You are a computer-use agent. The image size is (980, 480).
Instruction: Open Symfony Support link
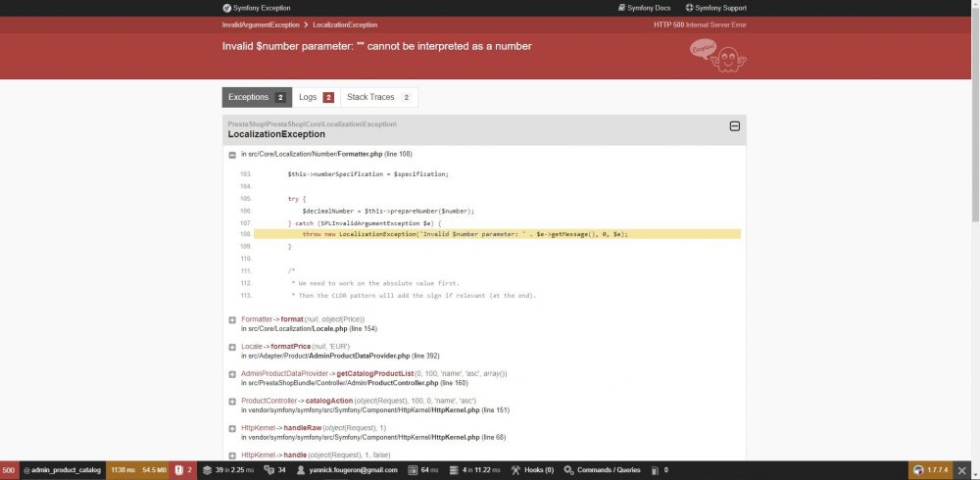(x=715, y=8)
